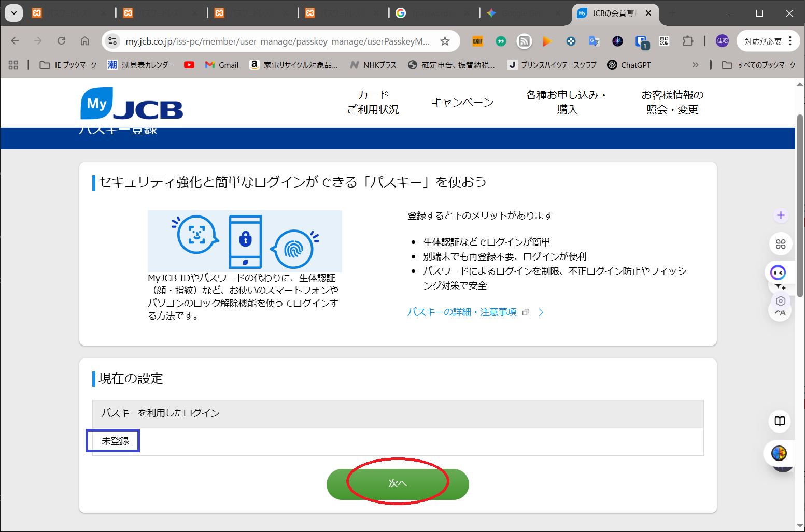805x532 pixels.
Task: Open the すべてのブックマーク folder
Action: point(759,65)
